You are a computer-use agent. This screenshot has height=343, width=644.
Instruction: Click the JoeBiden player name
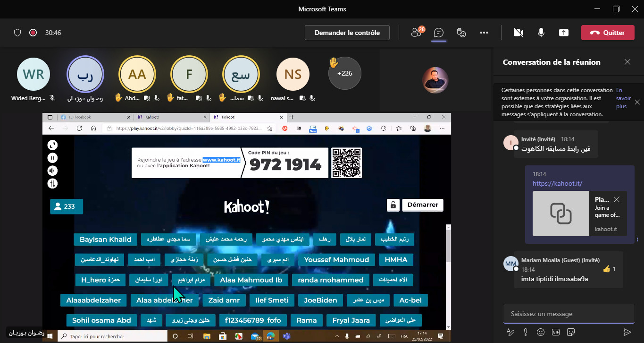point(321,300)
